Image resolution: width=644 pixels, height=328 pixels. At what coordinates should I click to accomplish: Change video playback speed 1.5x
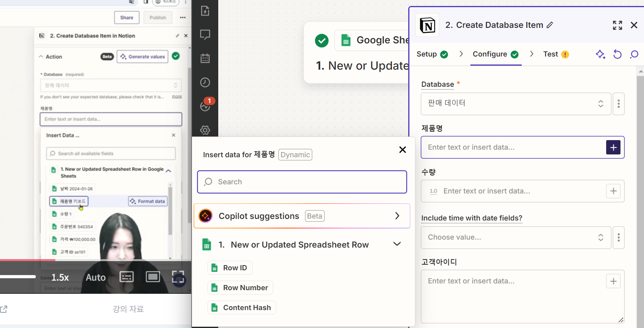click(60, 277)
